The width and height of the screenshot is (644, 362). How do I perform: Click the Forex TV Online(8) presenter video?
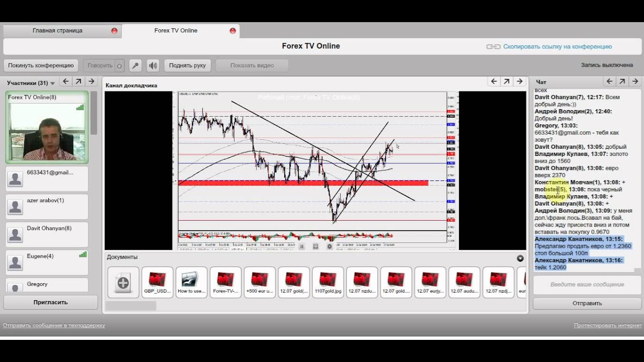pyautogui.click(x=47, y=132)
